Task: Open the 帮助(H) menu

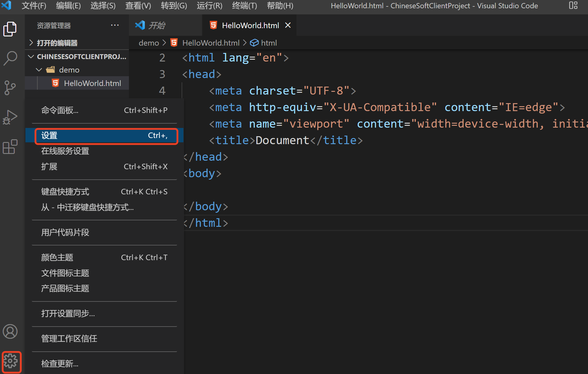Action: point(280,6)
